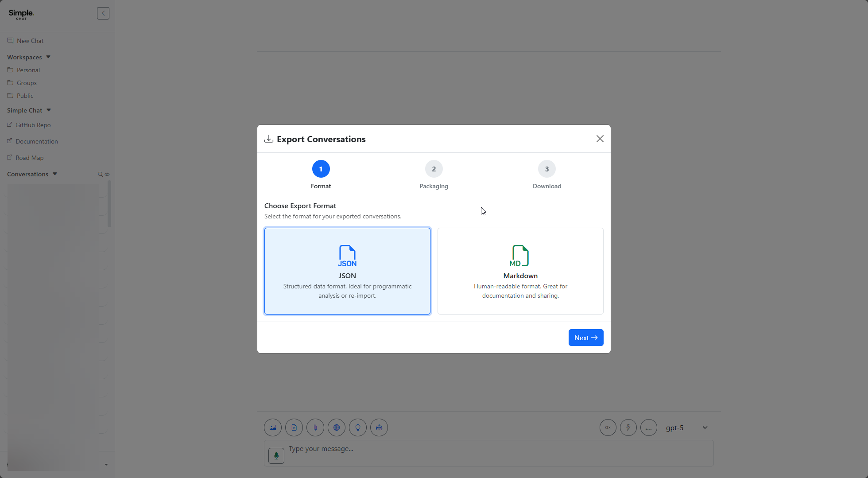Click the image upload icon
This screenshot has width=868, height=478.
point(272,427)
